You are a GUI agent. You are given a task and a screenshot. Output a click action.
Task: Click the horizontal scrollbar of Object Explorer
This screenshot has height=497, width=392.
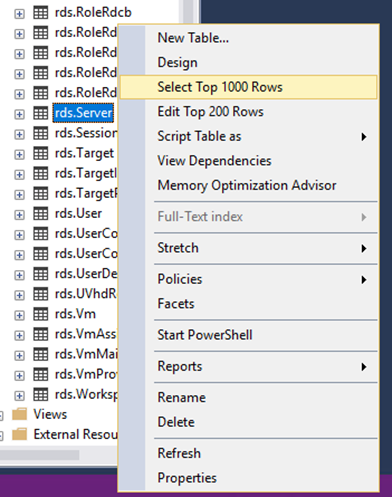39,455
